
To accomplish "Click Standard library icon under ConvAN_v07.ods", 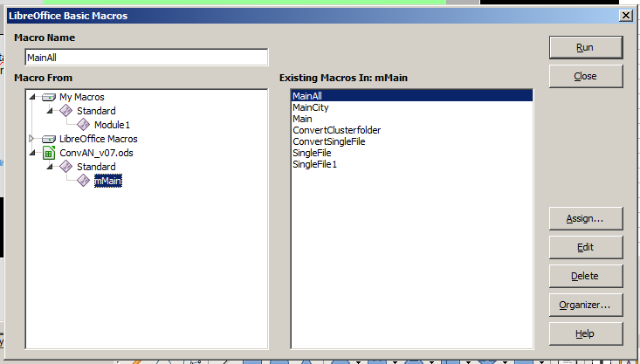I will click(65, 167).
